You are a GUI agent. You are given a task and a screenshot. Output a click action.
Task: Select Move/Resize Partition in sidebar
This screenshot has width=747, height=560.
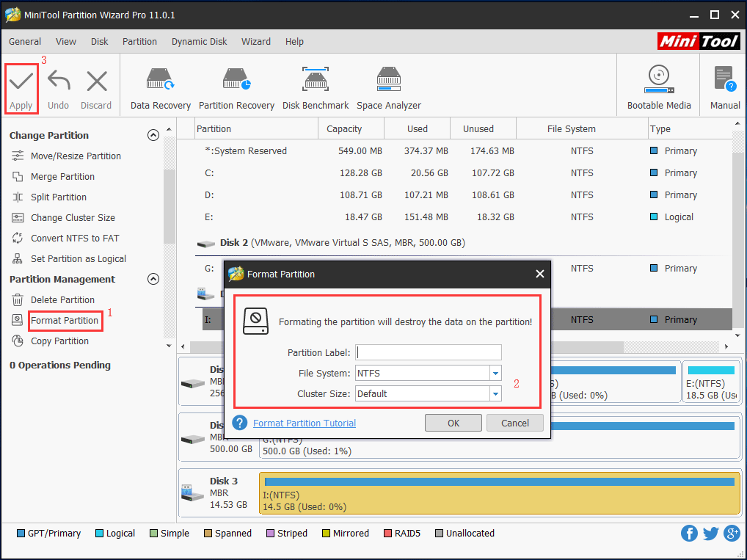(76, 156)
